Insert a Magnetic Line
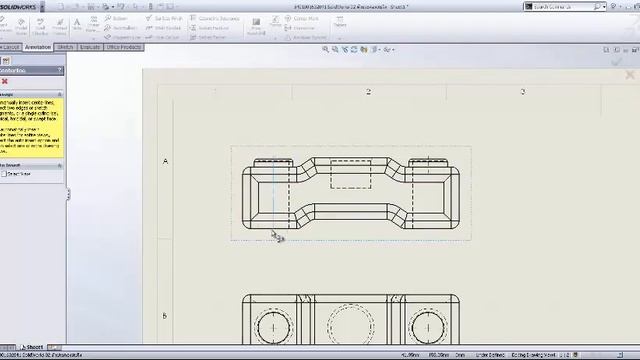This screenshot has height=360, width=640. point(122,37)
